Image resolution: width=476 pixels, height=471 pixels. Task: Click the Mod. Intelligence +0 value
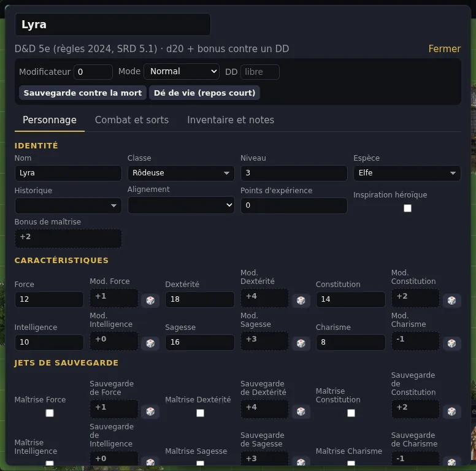tap(114, 340)
